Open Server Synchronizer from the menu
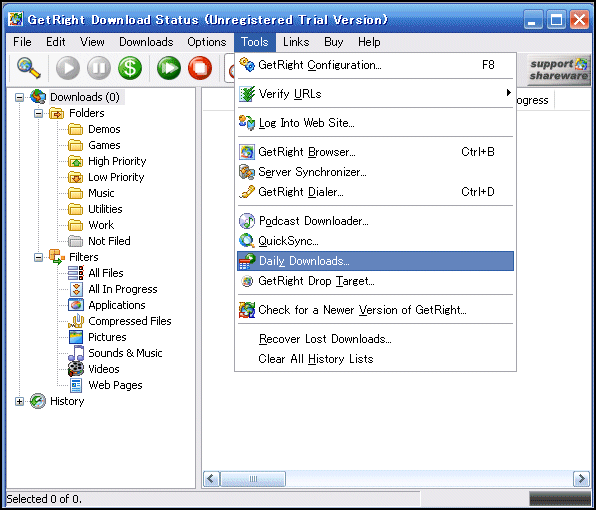Viewport: 596px width, 510px height. tap(376, 172)
